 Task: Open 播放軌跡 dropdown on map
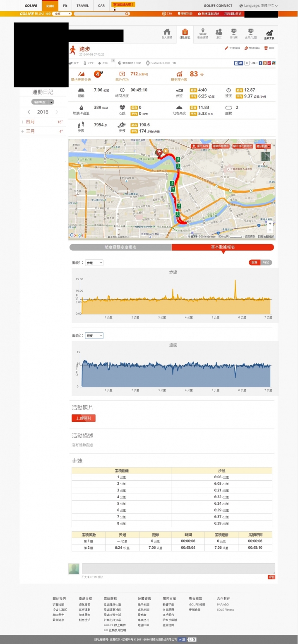(264, 146)
